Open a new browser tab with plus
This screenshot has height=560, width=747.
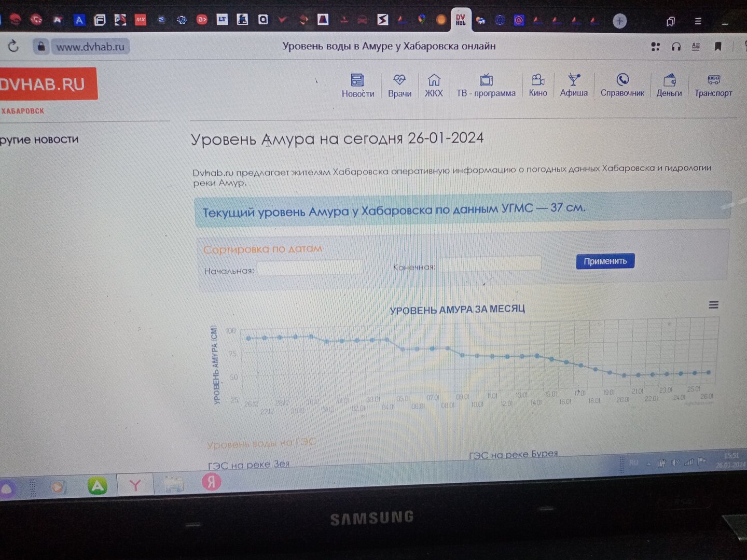pos(619,21)
